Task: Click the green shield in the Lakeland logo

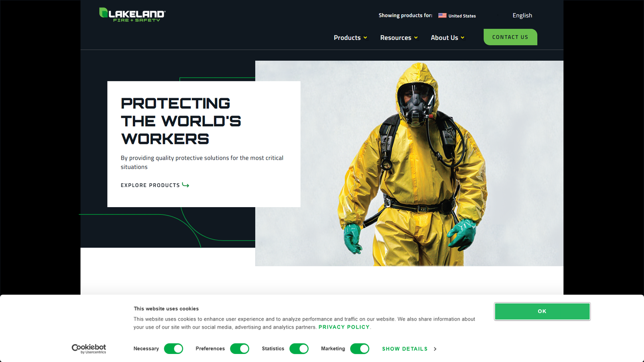Action: [x=103, y=13]
